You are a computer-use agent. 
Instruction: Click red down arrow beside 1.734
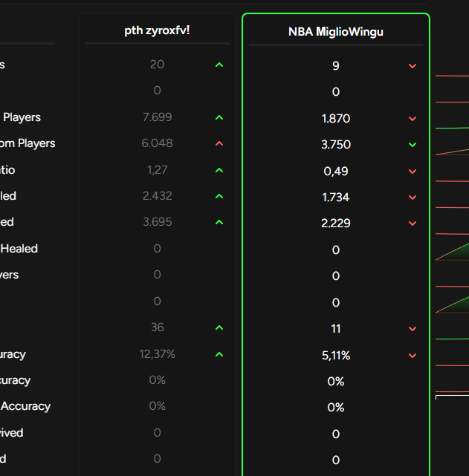click(x=413, y=198)
